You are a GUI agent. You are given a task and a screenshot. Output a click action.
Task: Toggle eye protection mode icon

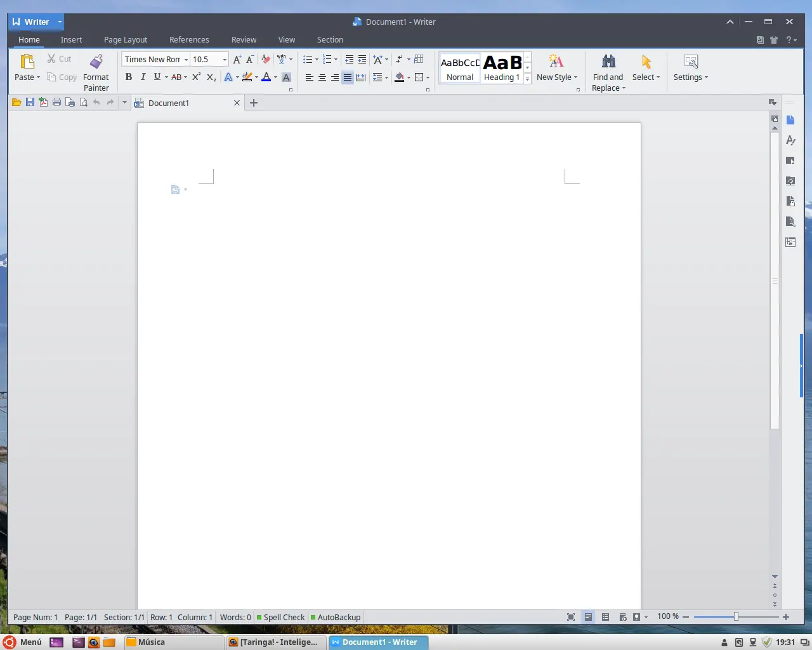coord(636,617)
